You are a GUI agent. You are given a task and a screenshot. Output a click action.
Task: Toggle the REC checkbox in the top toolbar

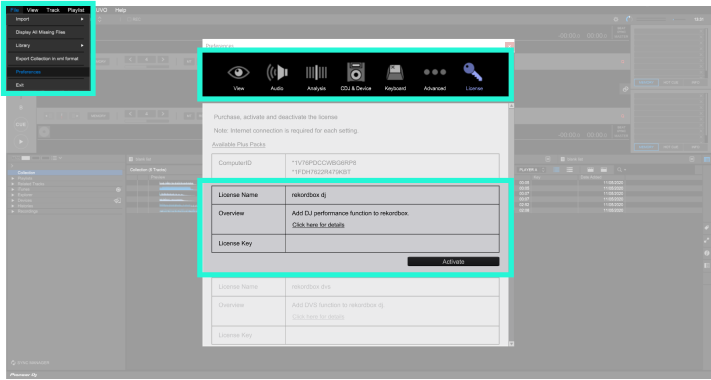[129, 19]
